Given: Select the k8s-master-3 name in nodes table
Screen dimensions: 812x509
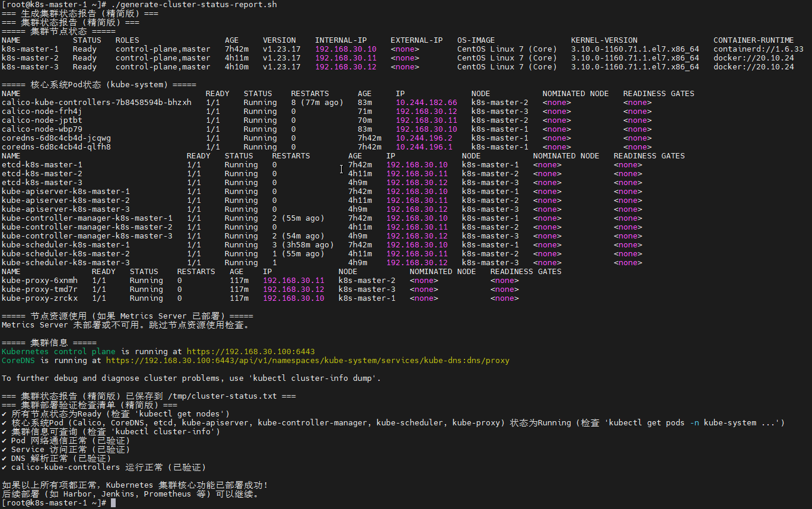Looking at the screenshot, I should tap(30, 67).
